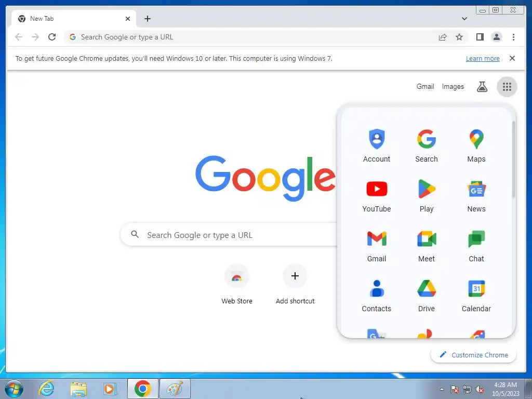Open Search Labs flask icon
This screenshot has width=532, height=399.
[482, 87]
